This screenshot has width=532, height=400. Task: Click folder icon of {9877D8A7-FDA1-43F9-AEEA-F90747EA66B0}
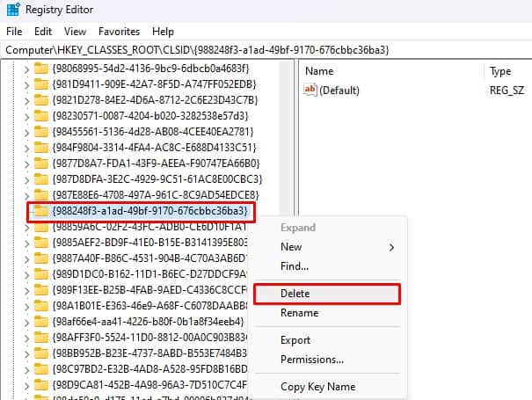(x=41, y=164)
